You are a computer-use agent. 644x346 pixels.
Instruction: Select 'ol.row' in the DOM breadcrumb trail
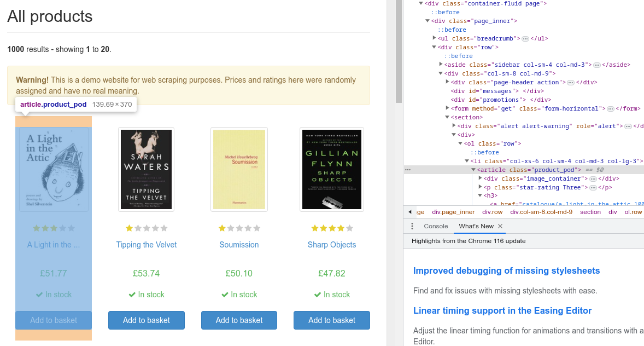(633, 212)
